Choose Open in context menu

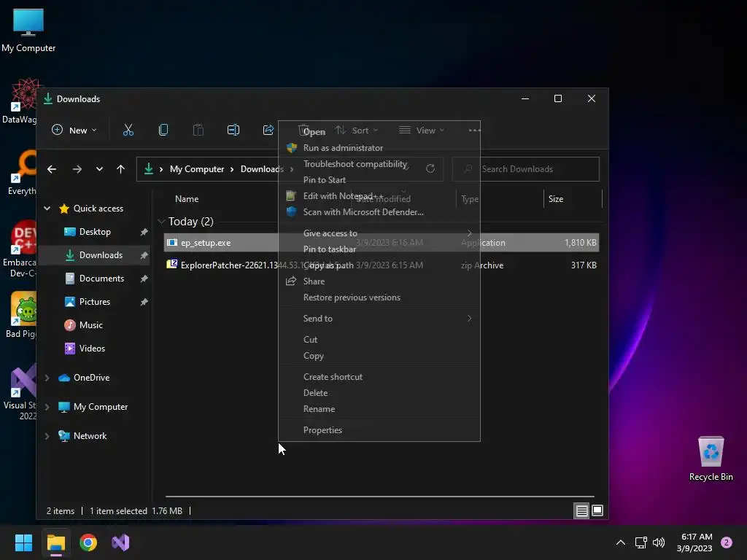click(379, 132)
